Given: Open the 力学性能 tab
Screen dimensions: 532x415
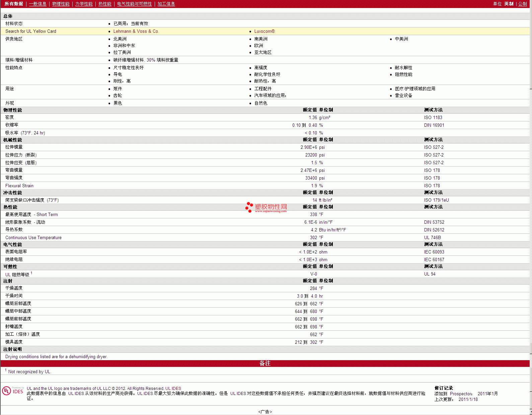Looking at the screenshot, I should (84, 4).
